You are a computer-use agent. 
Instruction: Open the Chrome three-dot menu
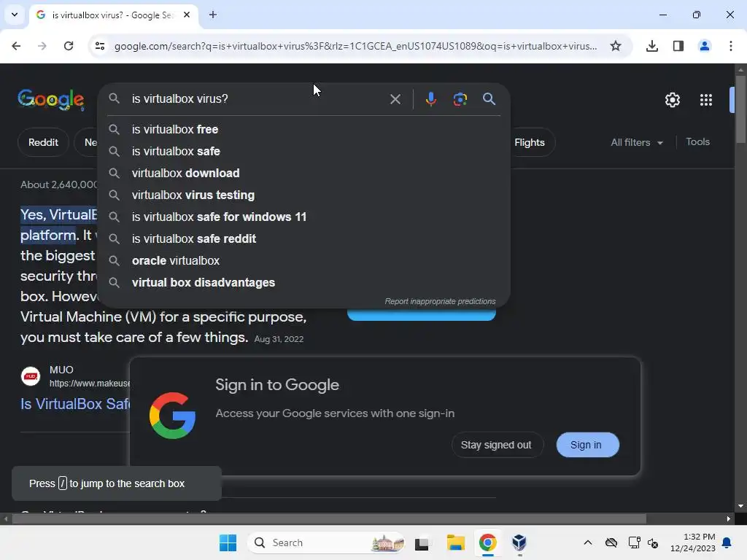pos(731,46)
